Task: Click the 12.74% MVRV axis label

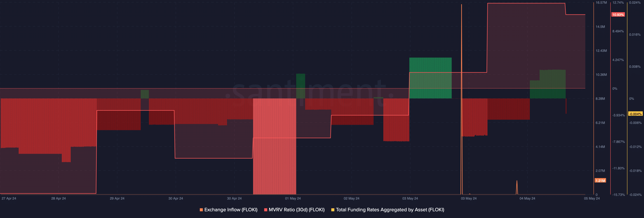Action: tap(618, 3)
